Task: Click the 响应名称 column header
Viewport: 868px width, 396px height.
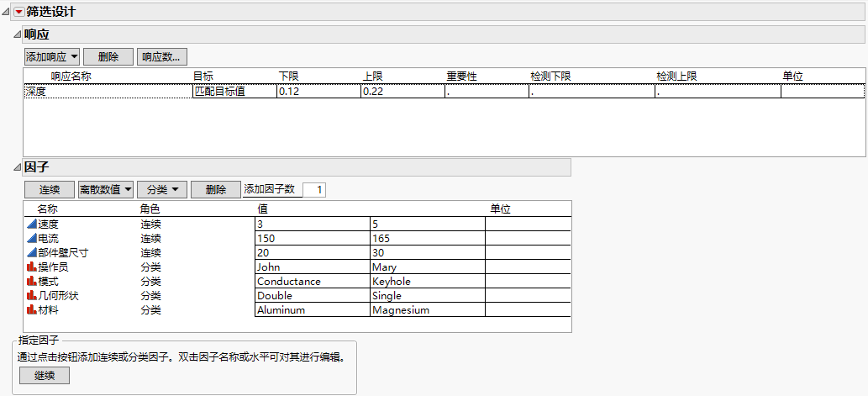Action: (x=71, y=77)
